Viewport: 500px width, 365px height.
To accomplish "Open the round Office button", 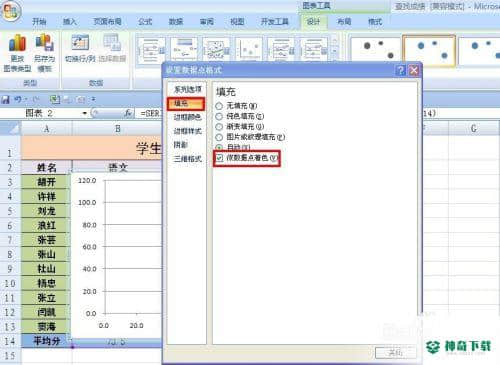I will 10,11.
